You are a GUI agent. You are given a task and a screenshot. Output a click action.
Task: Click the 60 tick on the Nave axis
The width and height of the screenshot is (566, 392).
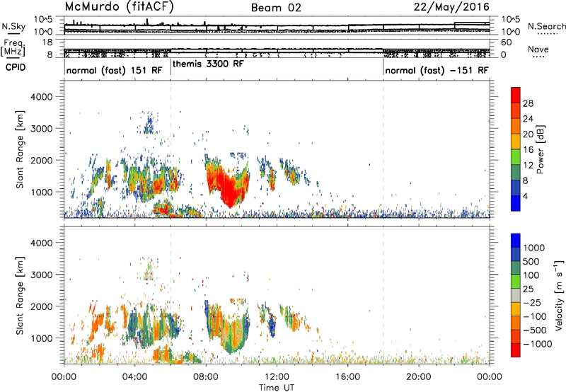(x=506, y=42)
